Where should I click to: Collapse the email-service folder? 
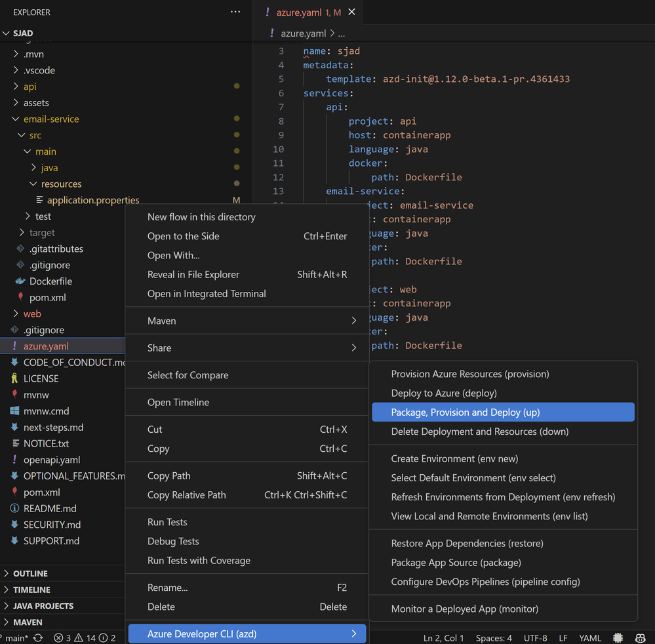tap(50, 119)
